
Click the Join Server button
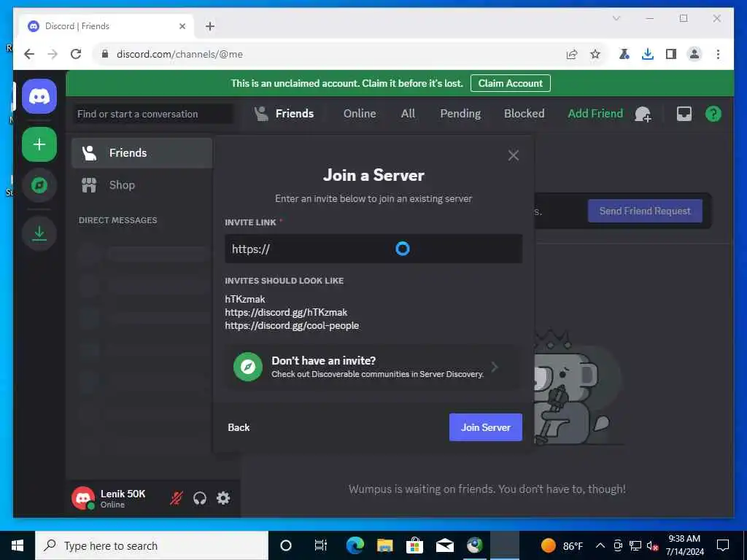tap(485, 427)
